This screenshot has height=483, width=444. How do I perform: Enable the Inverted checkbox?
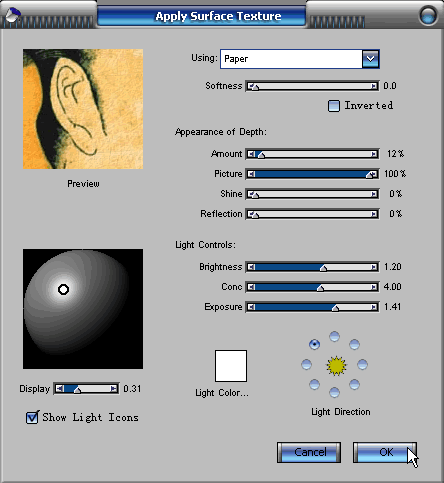click(x=334, y=106)
